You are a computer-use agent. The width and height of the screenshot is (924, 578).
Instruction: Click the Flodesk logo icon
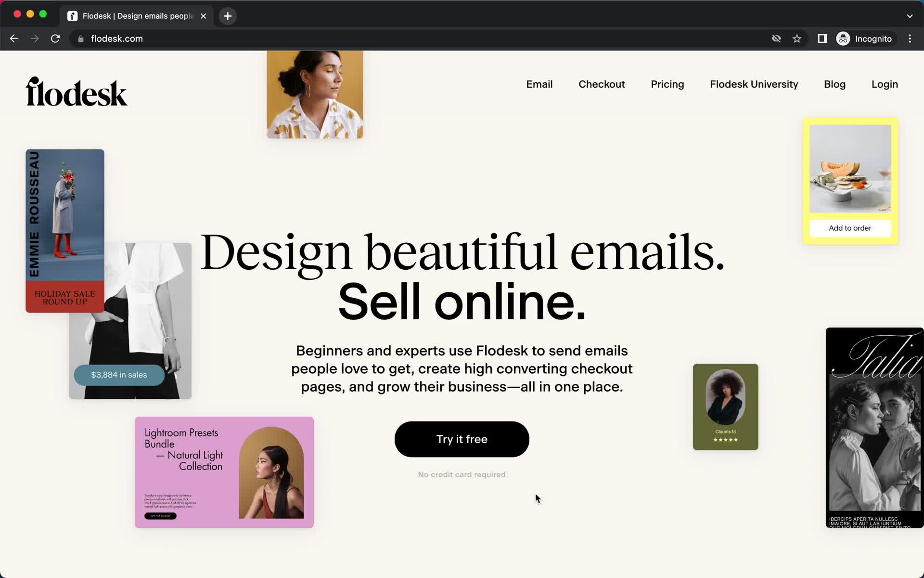pos(77,91)
